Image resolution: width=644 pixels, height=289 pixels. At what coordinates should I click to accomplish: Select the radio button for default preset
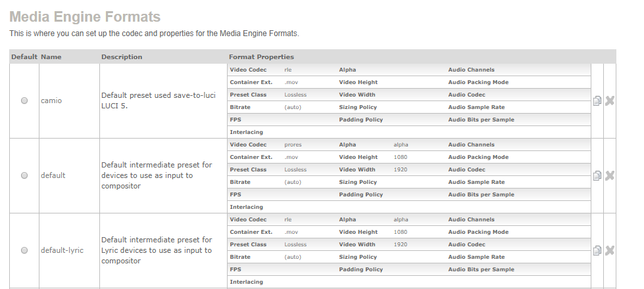coord(24,176)
